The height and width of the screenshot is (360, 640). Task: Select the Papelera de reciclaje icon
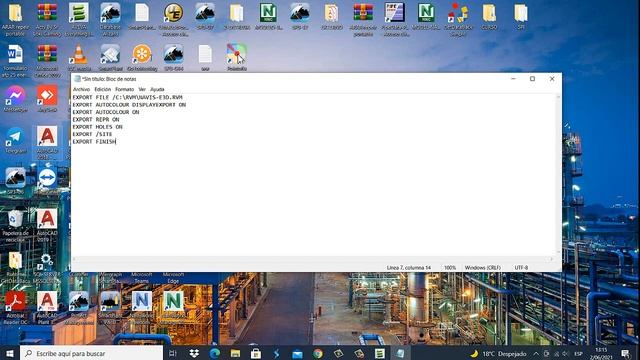pyautogui.click(x=16, y=225)
